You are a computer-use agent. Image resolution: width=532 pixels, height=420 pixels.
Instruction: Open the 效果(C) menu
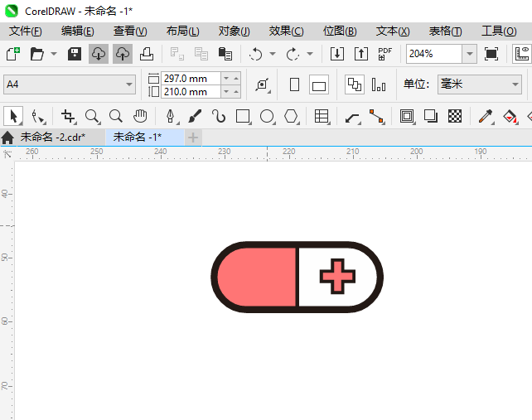287,31
